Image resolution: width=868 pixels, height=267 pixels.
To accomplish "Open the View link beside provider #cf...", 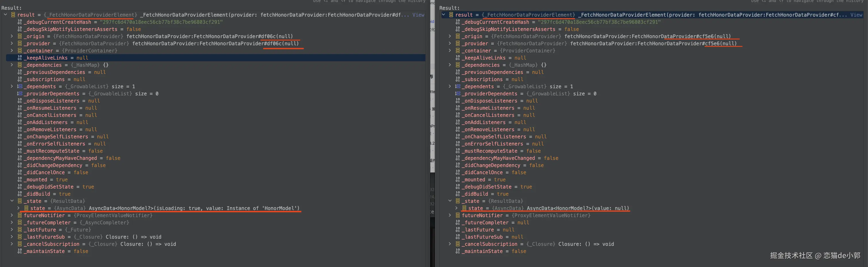I will 856,15.
